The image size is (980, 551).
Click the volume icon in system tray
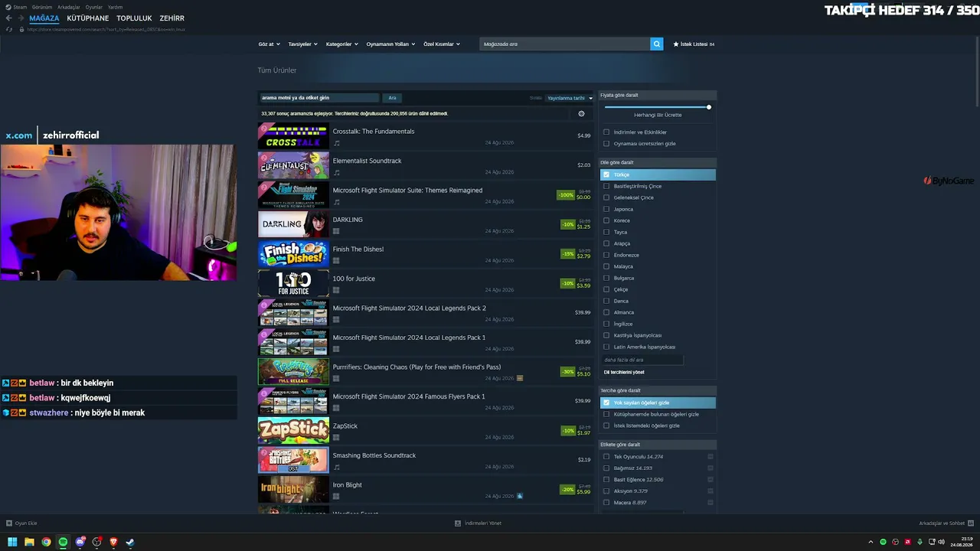941,542
